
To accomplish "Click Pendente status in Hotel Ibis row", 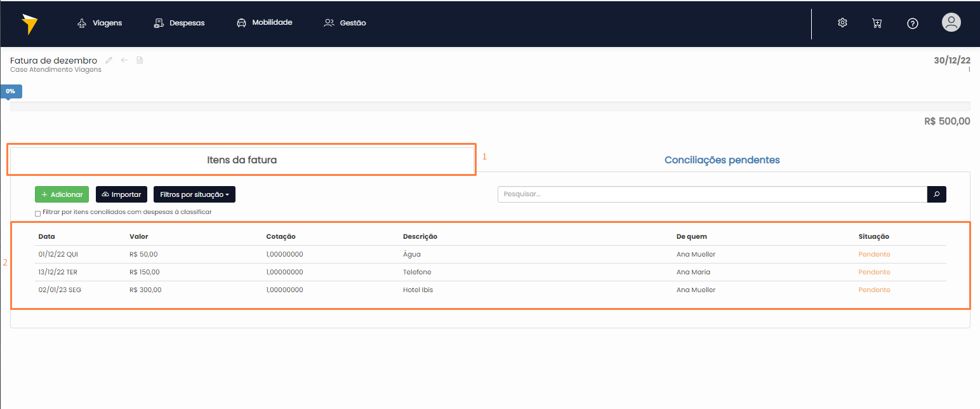I will pyautogui.click(x=875, y=290).
